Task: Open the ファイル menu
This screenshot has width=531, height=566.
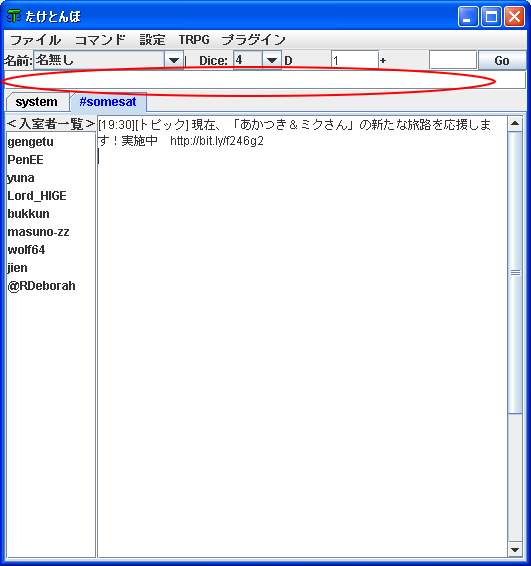Action: (x=35, y=40)
